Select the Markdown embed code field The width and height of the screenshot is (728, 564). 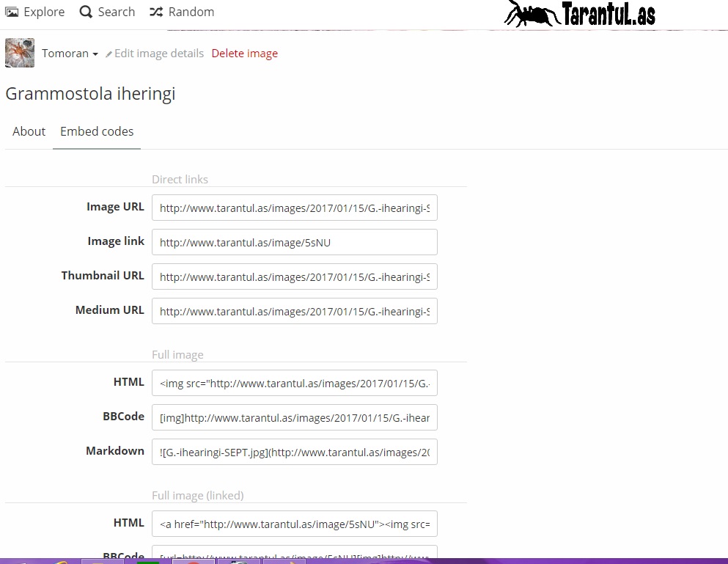pyautogui.click(x=294, y=452)
